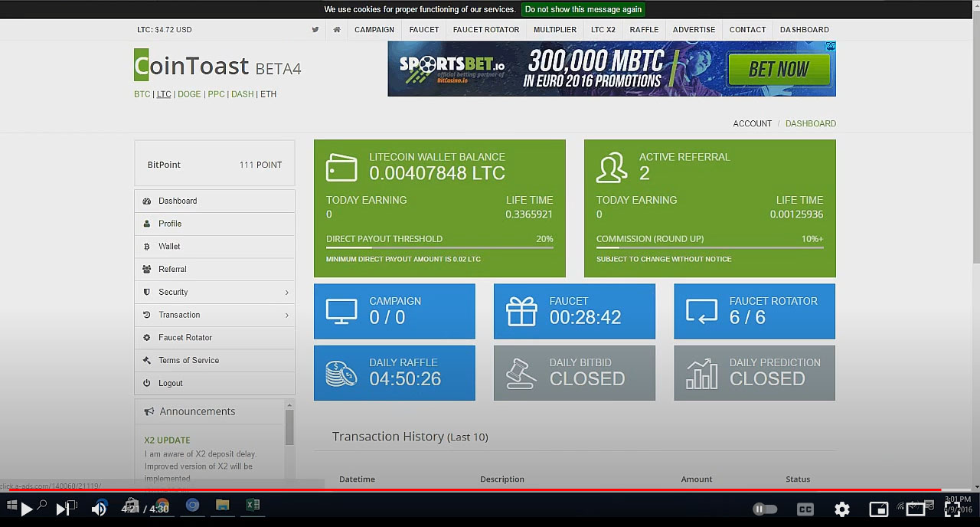Open video settings gear
This screenshot has width=980, height=527.
[842, 509]
